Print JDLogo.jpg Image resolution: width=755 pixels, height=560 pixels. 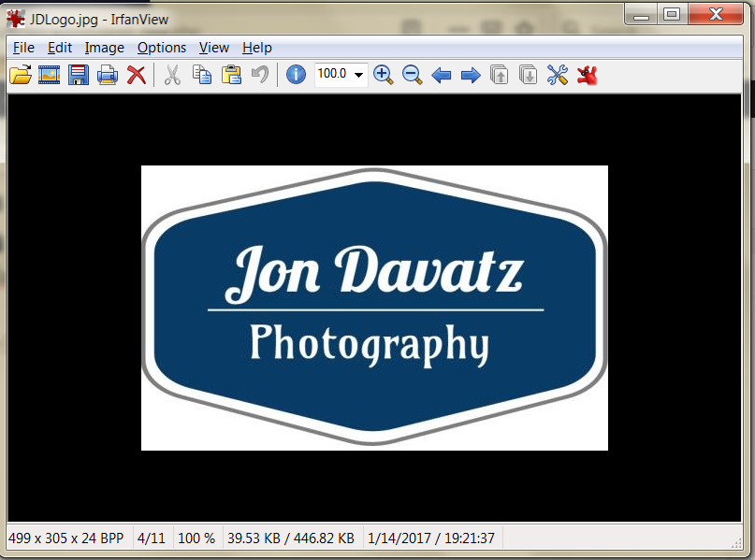[x=106, y=75]
